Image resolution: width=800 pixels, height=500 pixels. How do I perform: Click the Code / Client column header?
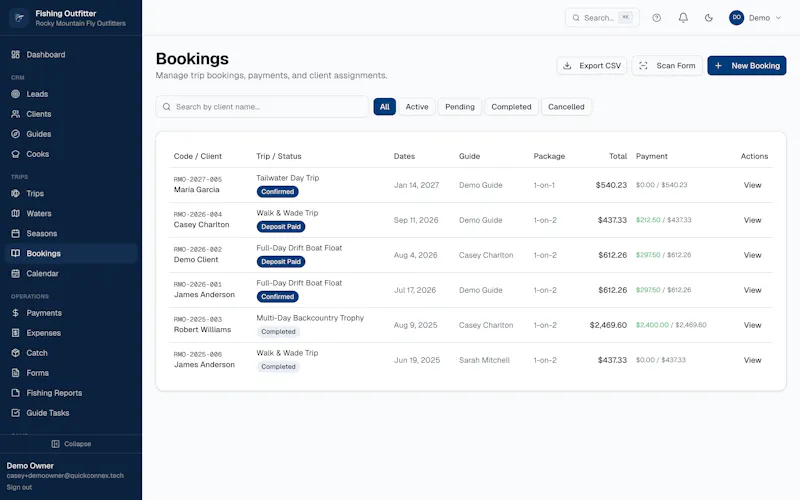(197, 156)
